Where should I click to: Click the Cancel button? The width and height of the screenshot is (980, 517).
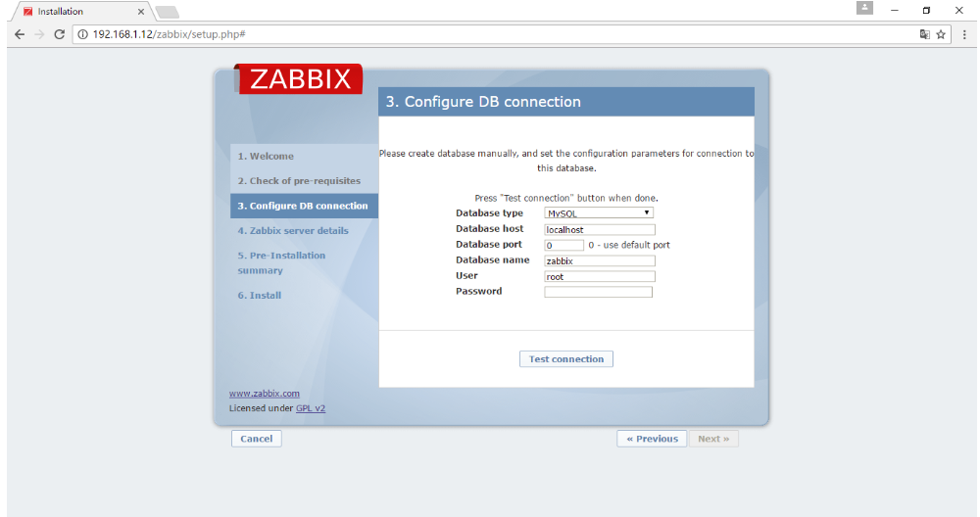(256, 439)
